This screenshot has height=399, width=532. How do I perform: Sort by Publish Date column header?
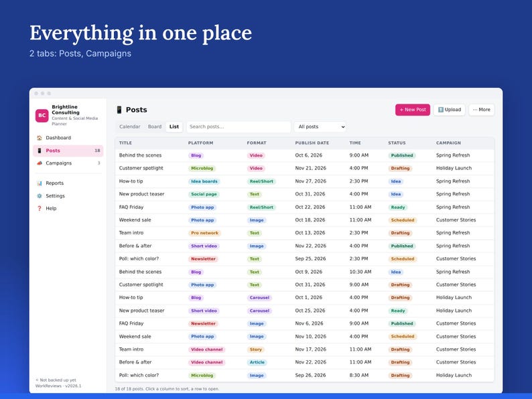(x=312, y=143)
